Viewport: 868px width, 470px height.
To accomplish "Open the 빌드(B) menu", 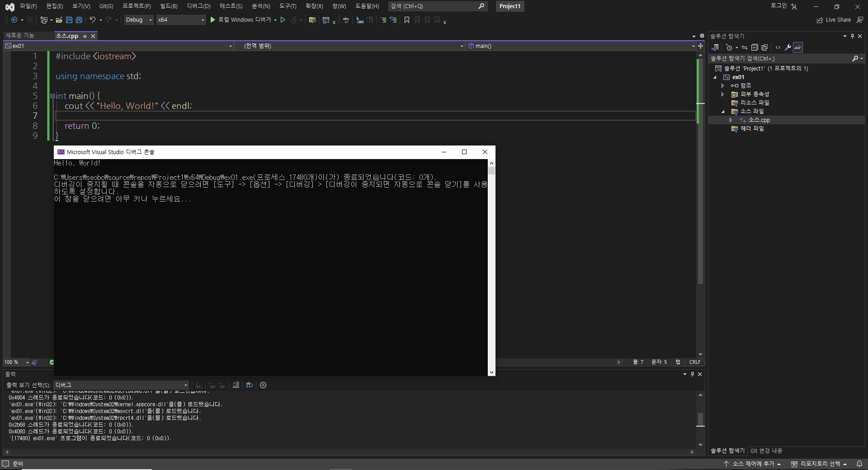I will pos(169,6).
